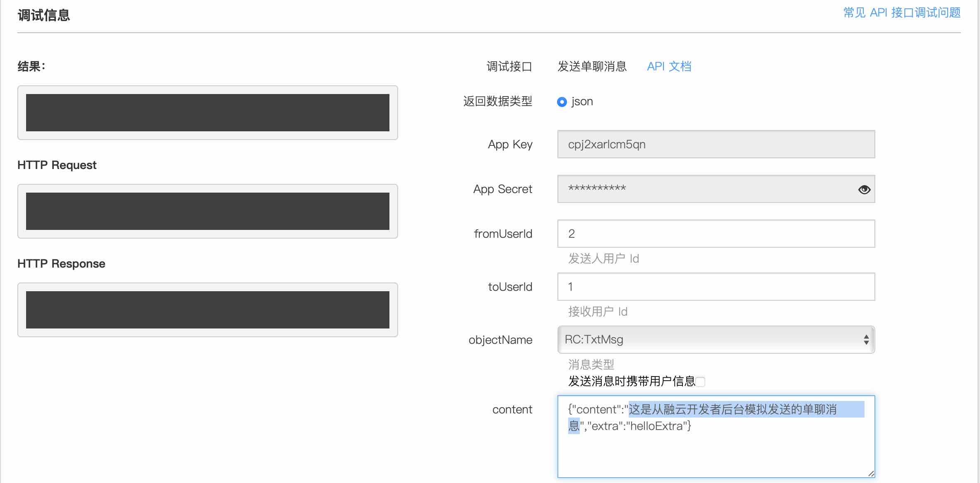
Task: Enable the carry user info checkbox
Action: (700, 382)
